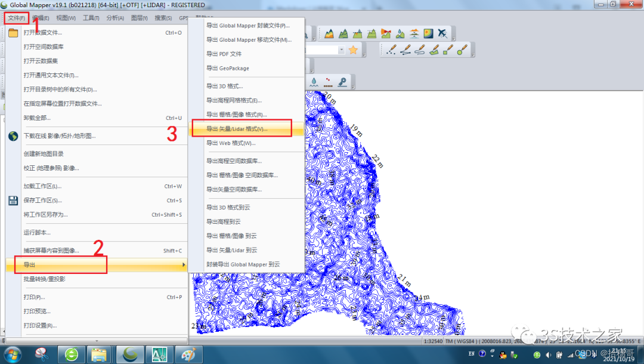
Task: Select the create line features pencil tool
Action: [406, 50]
